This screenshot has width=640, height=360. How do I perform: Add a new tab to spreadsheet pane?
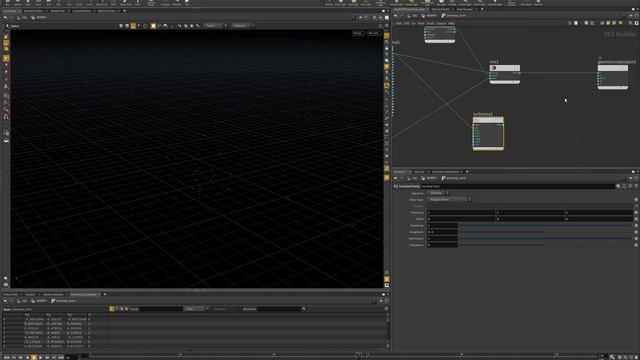coord(104,294)
